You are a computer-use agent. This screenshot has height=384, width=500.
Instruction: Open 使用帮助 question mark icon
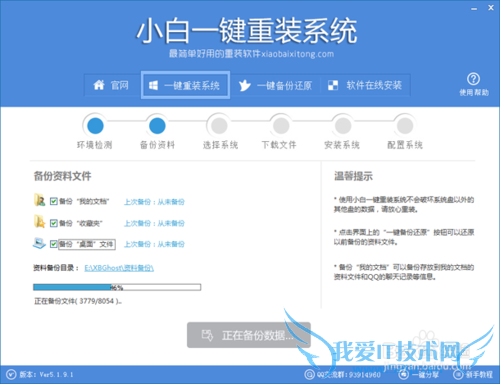474,79
